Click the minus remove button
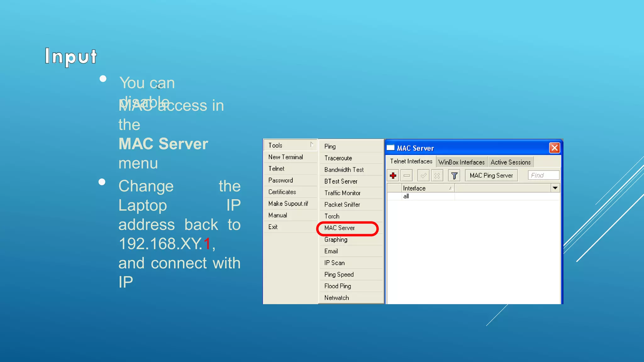This screenshot has width=644, height=362. tap(407, 176)
